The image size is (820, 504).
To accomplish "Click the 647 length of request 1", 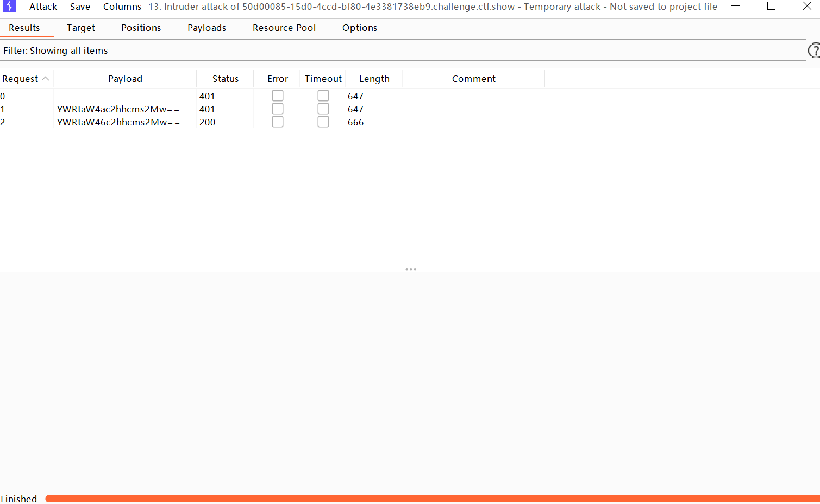I will tap(356, 109).
